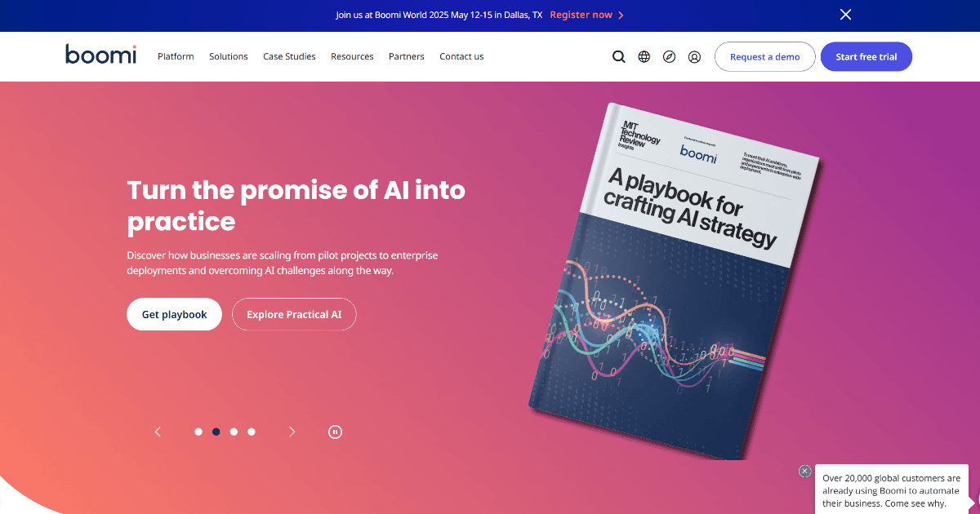The height and width of the screenshot is (514, 980).
Task: Open the user account profile icon
Action: pyautogui.click(x=694, y=57)
